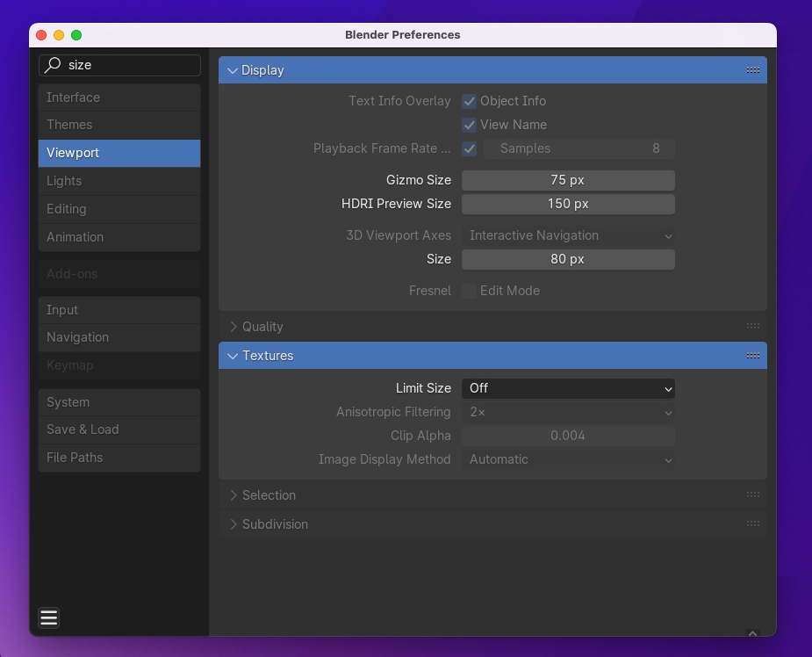Screen dimensions: 812x657
Task: Toggle Playback Frame Rate checkbox
Action: [x=469, y=148]
